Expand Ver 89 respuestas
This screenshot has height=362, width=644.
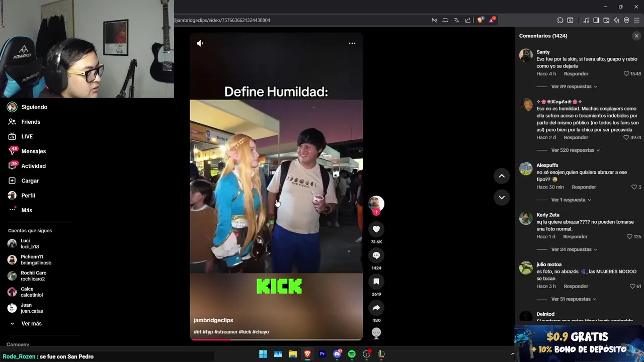[574, 86]
